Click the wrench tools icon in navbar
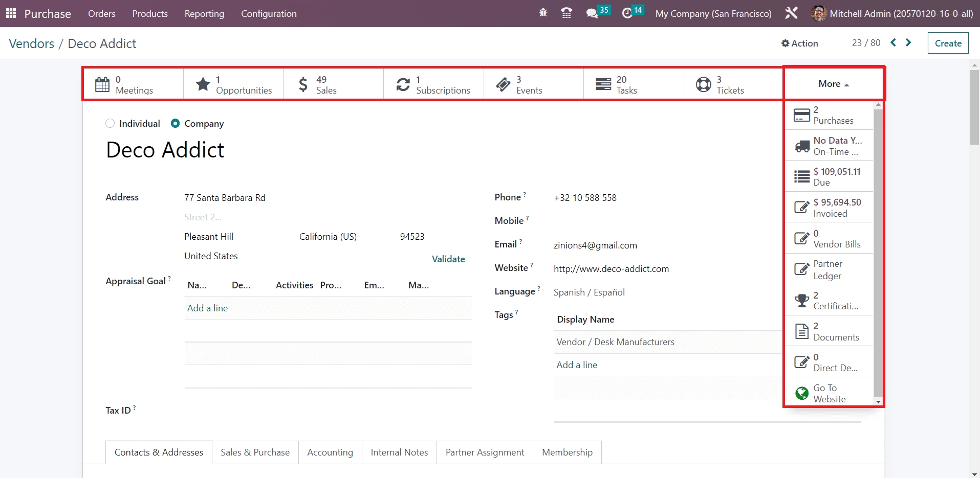The width and height of the screenshot is (980, 478). 791,13
